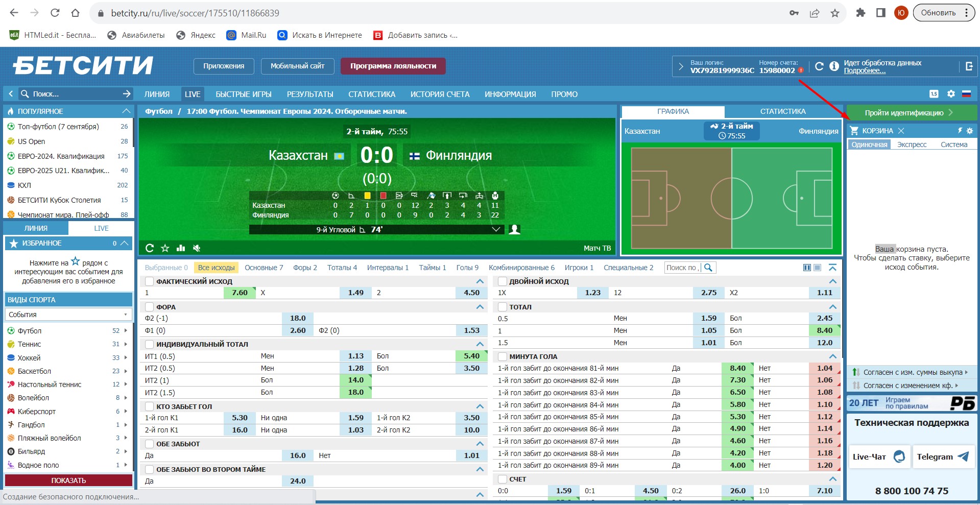
Task: Open the РЕЗУЛЬТАТЫ menu item
Action: (x=309, y=94)
